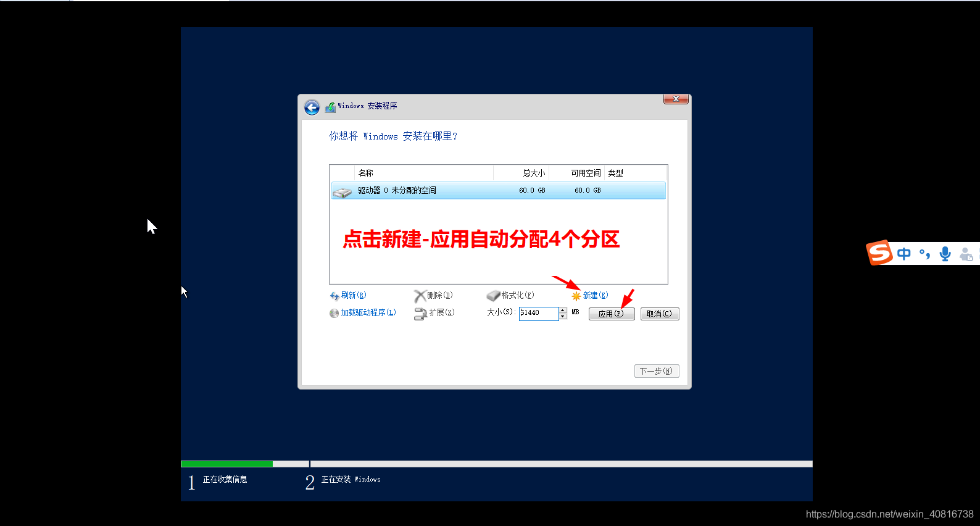Click the 格式化(F) format link
980x526 pixels.
(518, 296)
